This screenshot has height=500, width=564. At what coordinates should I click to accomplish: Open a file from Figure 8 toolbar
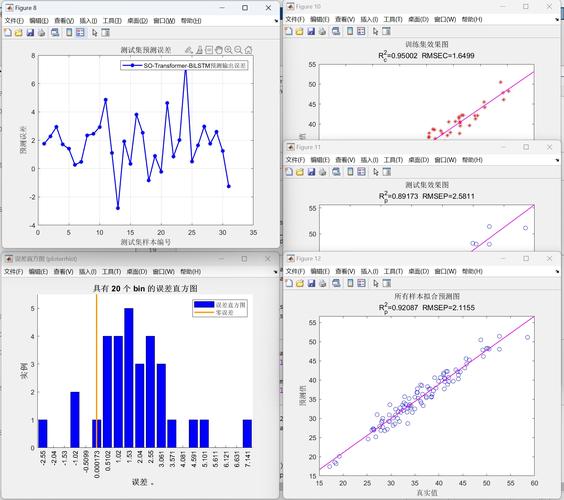[x=19, y=33]
